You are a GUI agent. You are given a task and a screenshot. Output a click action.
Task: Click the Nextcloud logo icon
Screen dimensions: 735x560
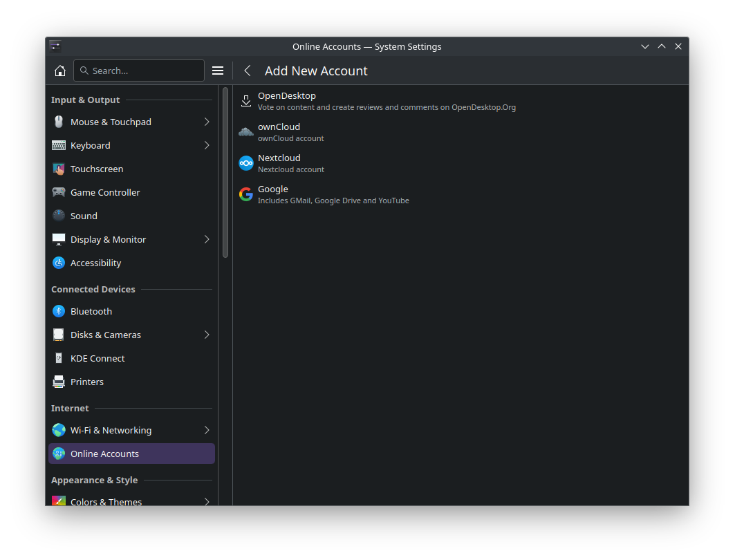click(245, 163)
